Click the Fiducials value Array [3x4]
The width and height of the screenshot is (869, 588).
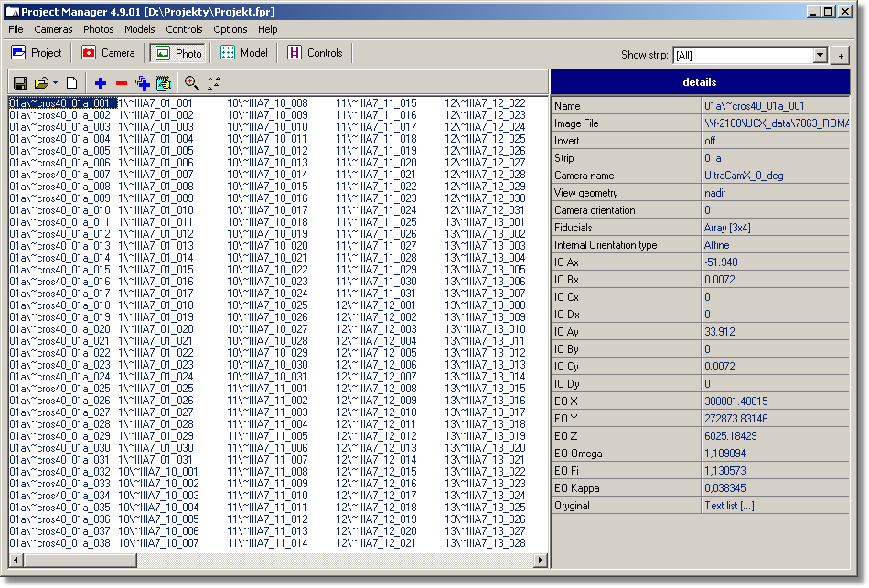(x=727, y=228)
